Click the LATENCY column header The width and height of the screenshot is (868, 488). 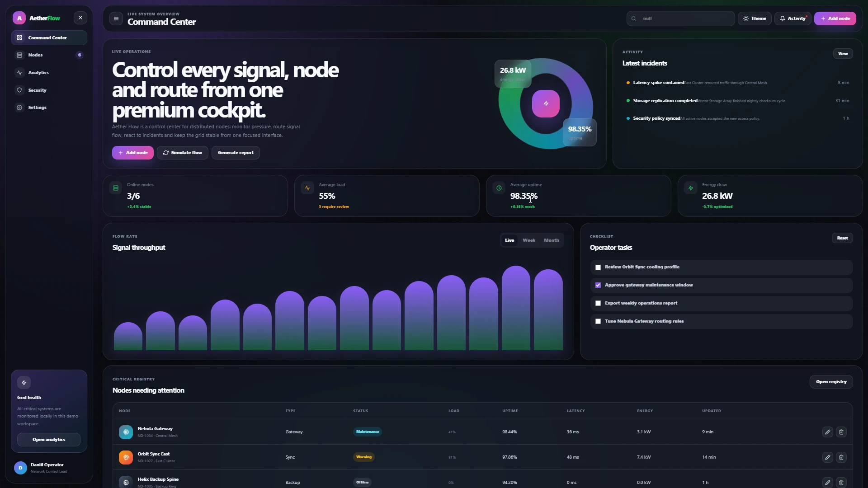coord(576,411)
